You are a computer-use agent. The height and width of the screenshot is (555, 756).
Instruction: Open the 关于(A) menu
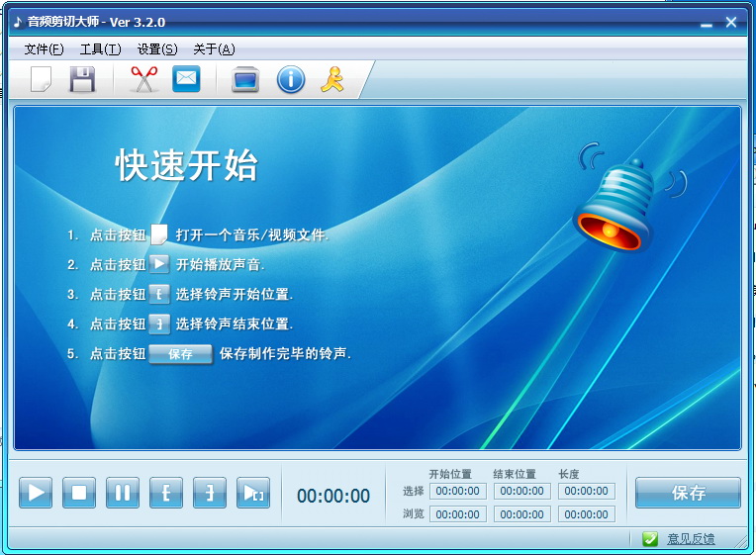pos(214,48)
